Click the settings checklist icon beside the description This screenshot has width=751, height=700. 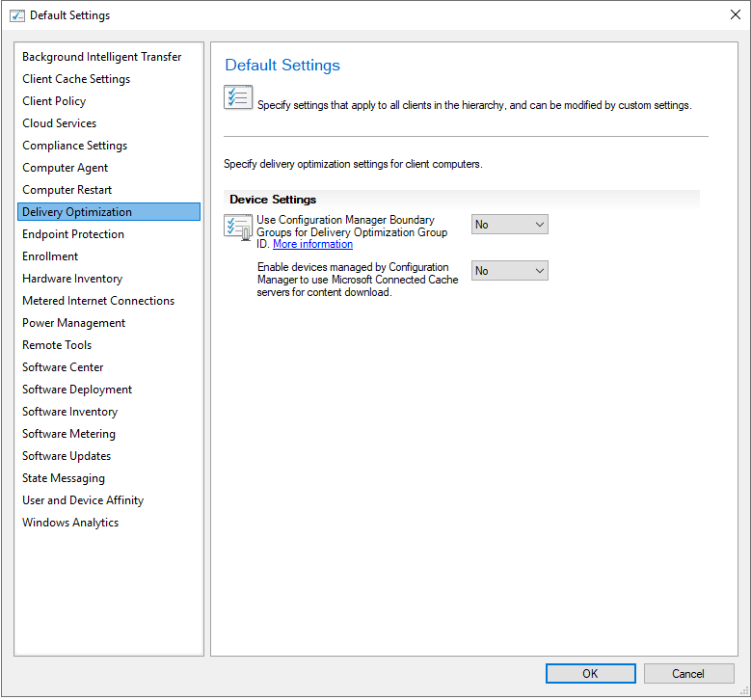[238, 97]
